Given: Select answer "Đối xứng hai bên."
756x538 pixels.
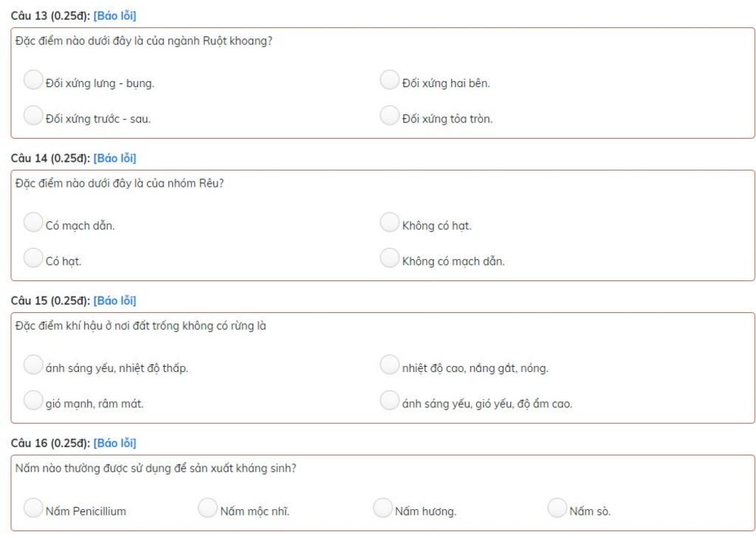Looking at the screenshot, I should pyautogui.click(x=390, y=80).
